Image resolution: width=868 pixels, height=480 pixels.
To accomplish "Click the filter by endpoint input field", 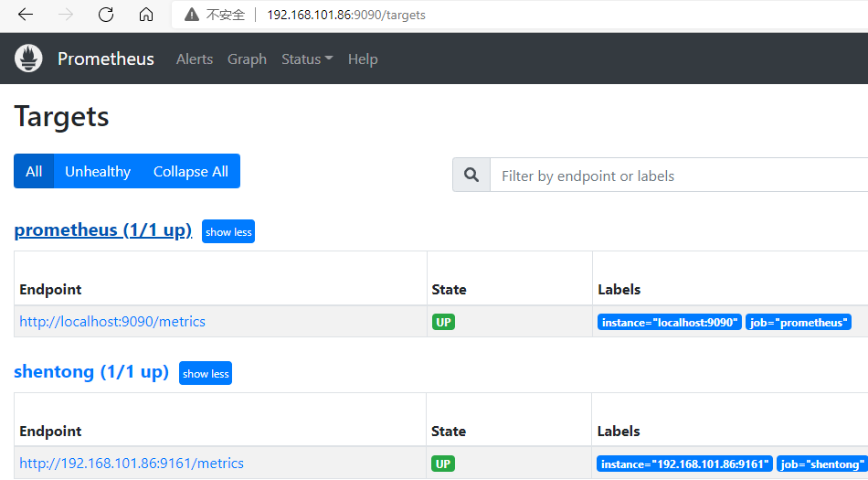I will (676, 176).
